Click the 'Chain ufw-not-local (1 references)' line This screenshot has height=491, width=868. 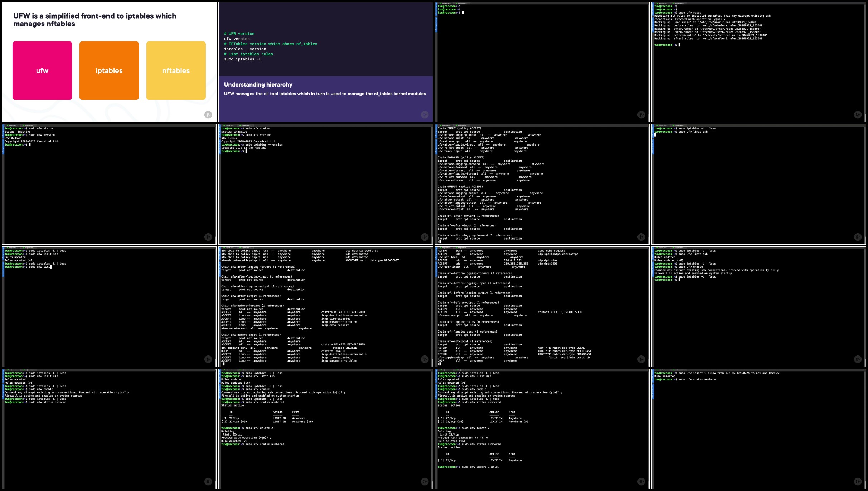[465, 342]
